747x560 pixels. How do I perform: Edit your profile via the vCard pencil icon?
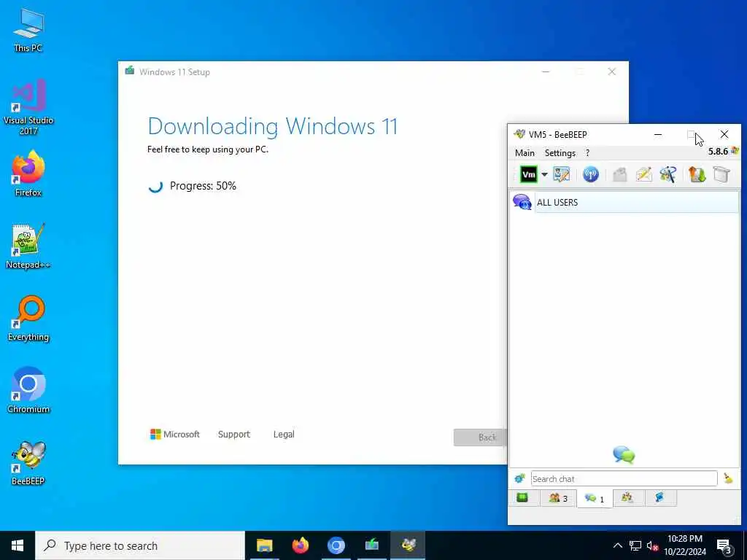(x=561, y=174)
